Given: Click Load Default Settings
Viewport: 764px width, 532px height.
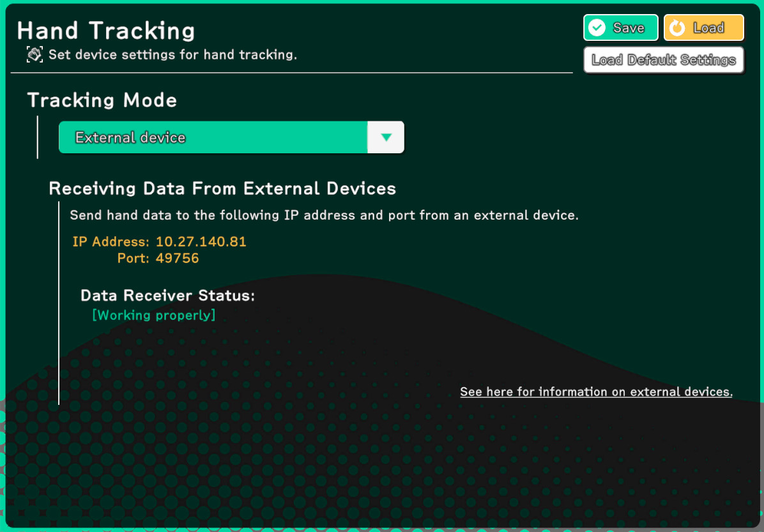Looking at the screenshot, I should pyautogui.click(x=664, y=60).
